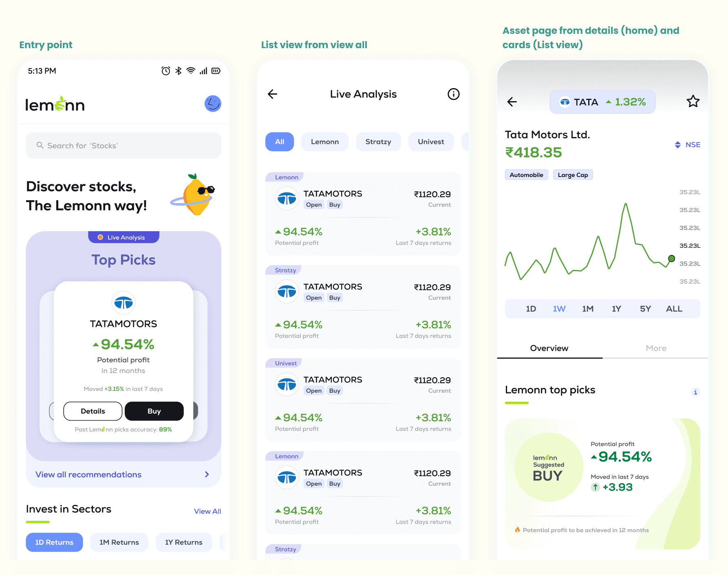728x575 pixels.
Task: Open first Lemonn TATAMOTORS card
Action: tap(363, 214)
